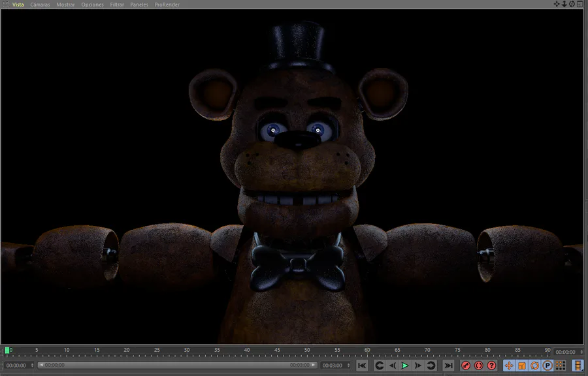Click frame 45 on the timeline ruler
Viewport: 588px width, 376px height.
point(277,350)
